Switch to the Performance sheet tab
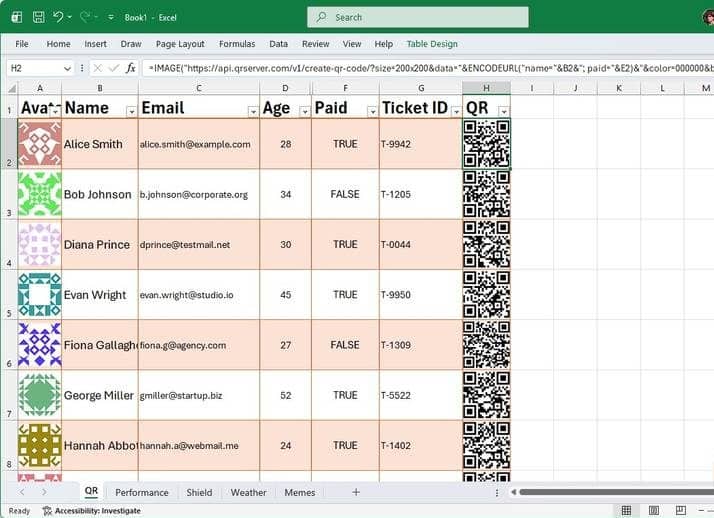 pyautogui.click(x=142, y=493)
